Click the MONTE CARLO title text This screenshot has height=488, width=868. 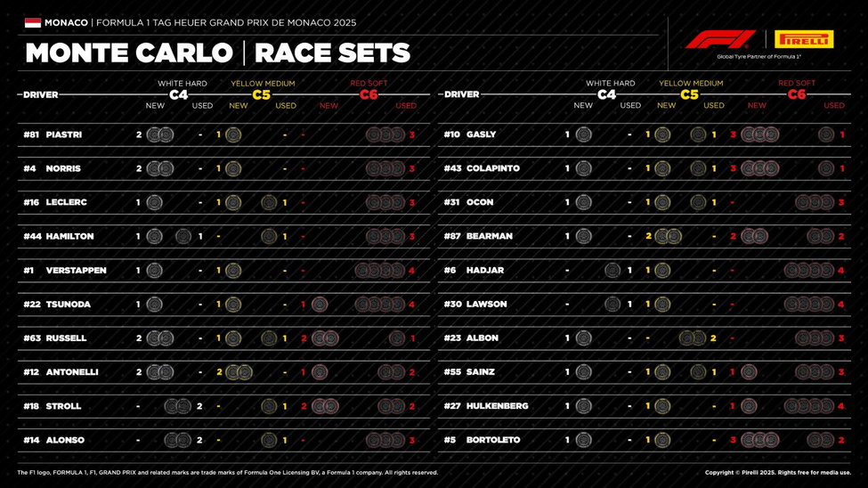pyautogui.click(x=128, y=53)
